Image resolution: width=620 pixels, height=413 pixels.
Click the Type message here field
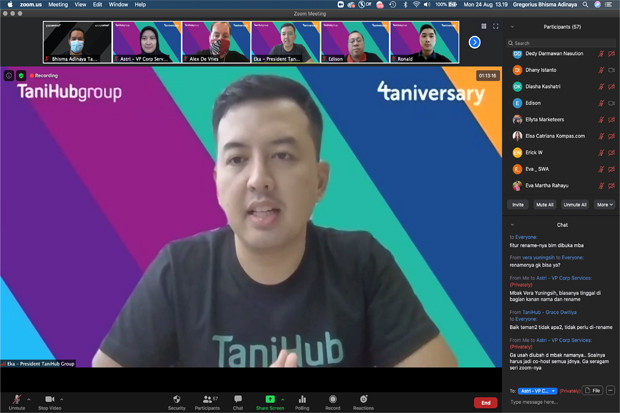coord(561,402)
